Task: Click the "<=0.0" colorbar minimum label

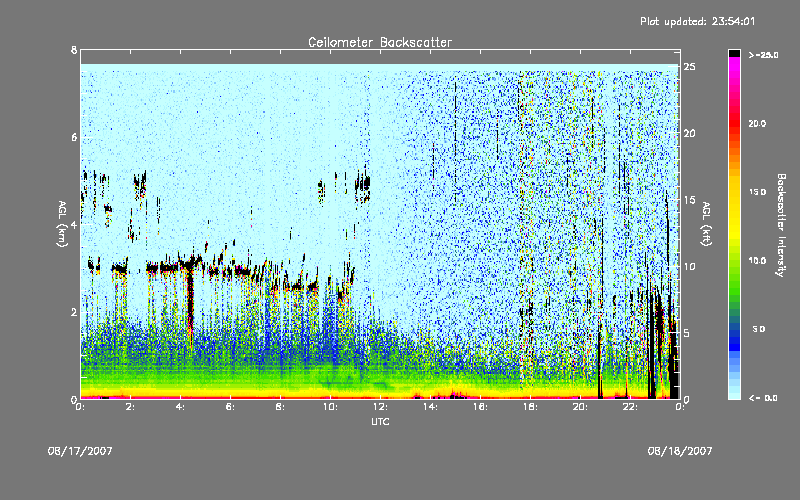Action: [763, 398]
